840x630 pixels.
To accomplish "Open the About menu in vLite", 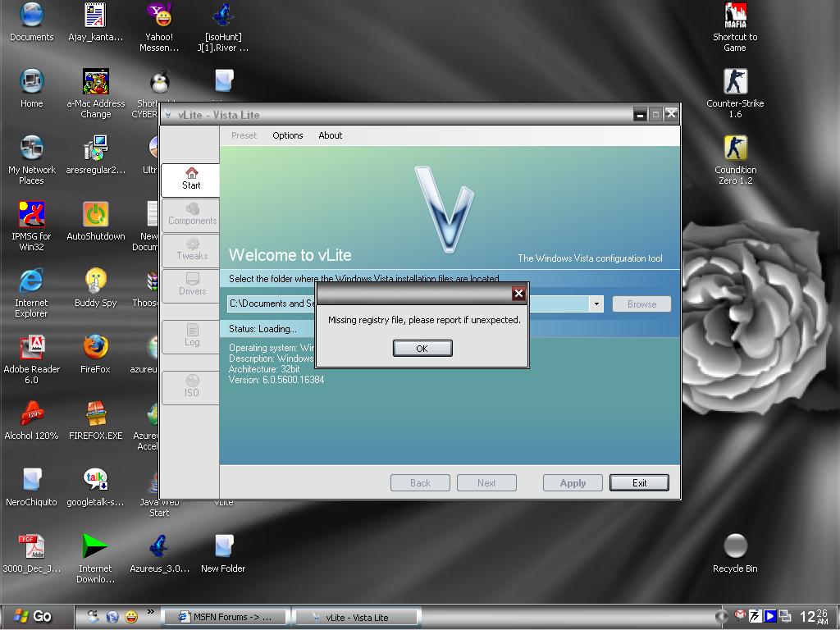I will click(x=330, y=135).
